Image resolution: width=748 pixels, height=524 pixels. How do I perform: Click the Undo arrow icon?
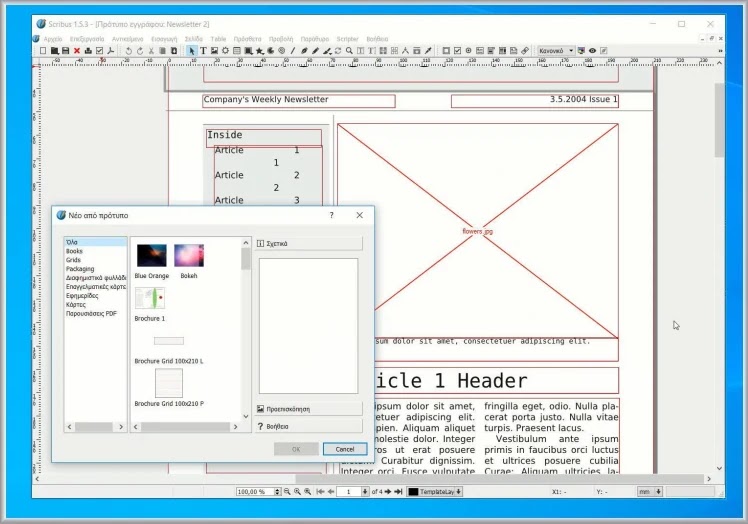[128, 51]
